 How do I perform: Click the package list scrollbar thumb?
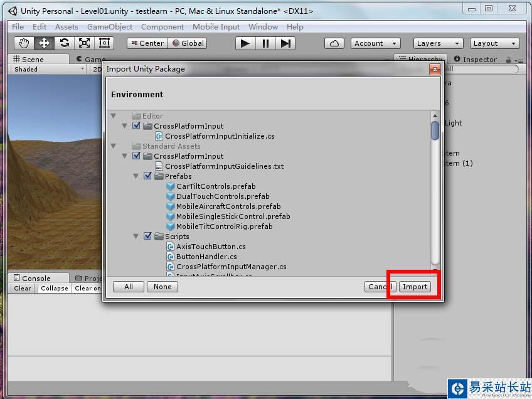click(435, 130)
